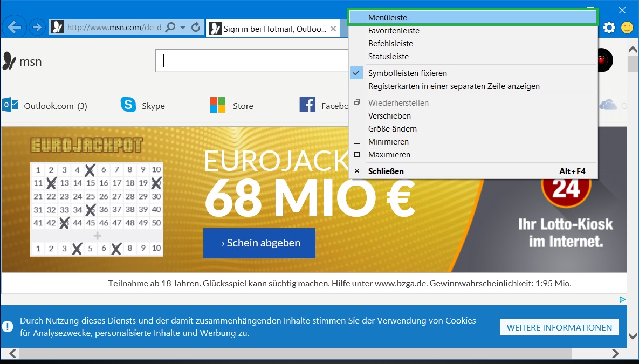Viewport: 639px width, 364px height.
Task: Click the Facebook f icon
Action: tap(307, 105)
